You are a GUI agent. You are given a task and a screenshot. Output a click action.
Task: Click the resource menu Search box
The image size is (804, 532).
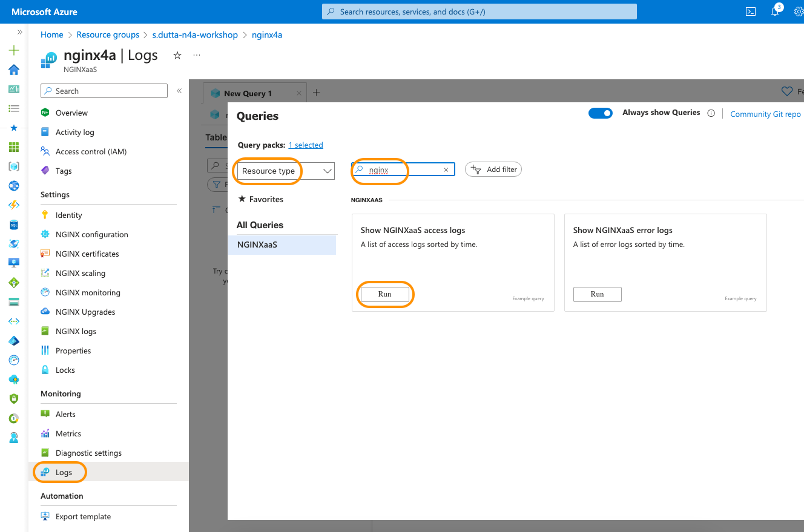104,91
